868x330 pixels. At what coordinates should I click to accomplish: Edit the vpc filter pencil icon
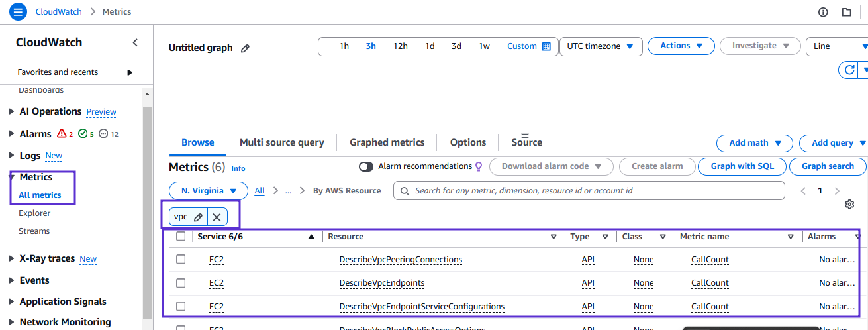click(x=198, y=217)
